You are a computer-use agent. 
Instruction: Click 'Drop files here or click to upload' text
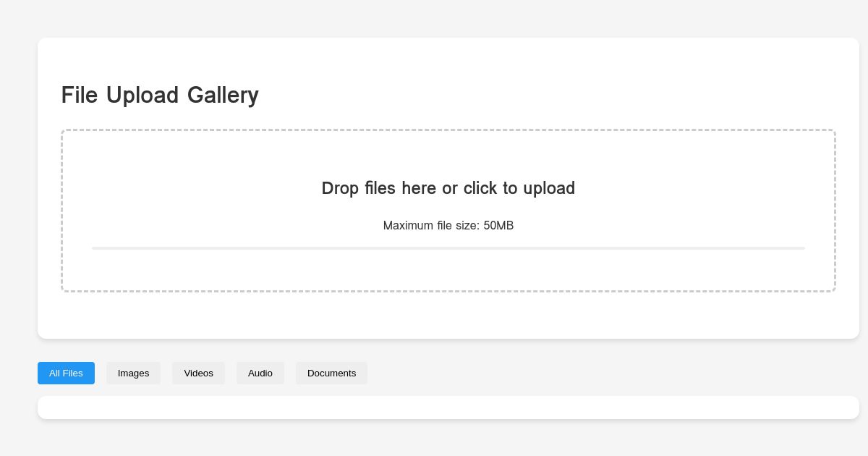click(448, 188)
